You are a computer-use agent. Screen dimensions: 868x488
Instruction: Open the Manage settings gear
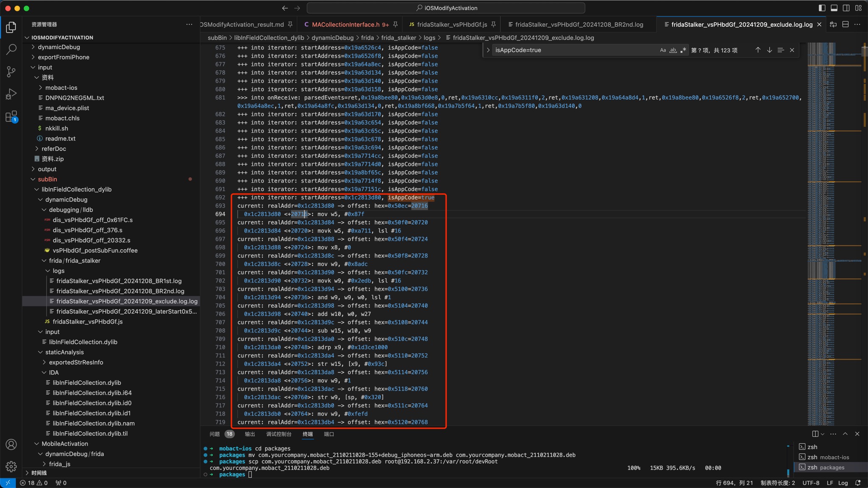(x=11, y=466)
